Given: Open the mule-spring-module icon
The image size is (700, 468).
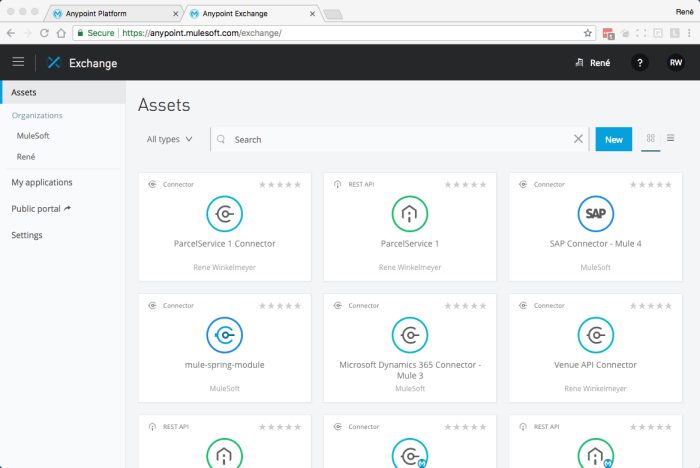Looking at the screenshot, I should pos(225,335).
